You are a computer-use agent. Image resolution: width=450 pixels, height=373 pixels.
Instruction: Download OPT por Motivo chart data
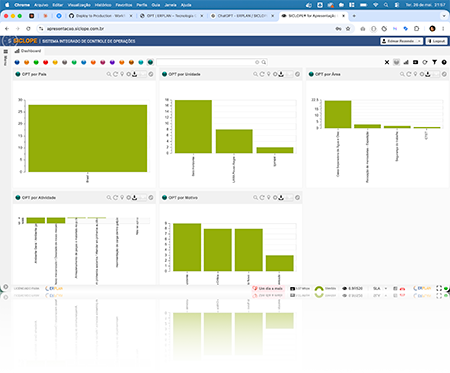[281, 198]
